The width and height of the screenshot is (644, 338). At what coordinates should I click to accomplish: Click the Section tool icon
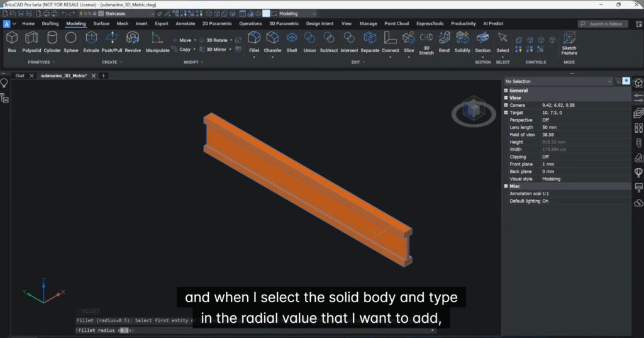(482, 38)
